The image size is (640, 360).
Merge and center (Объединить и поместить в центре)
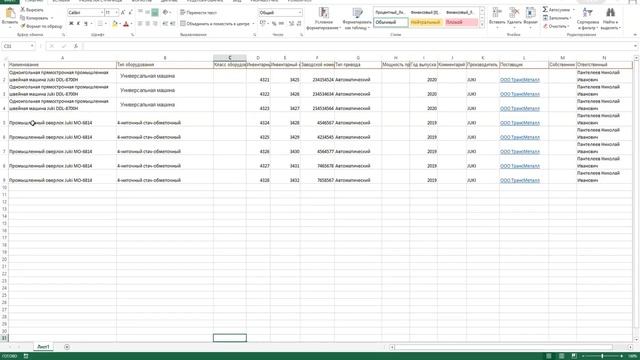[215, 24]
